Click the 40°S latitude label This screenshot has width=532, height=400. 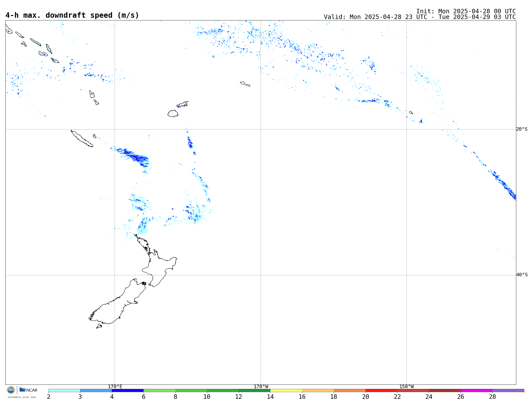[x=522, y=275]
